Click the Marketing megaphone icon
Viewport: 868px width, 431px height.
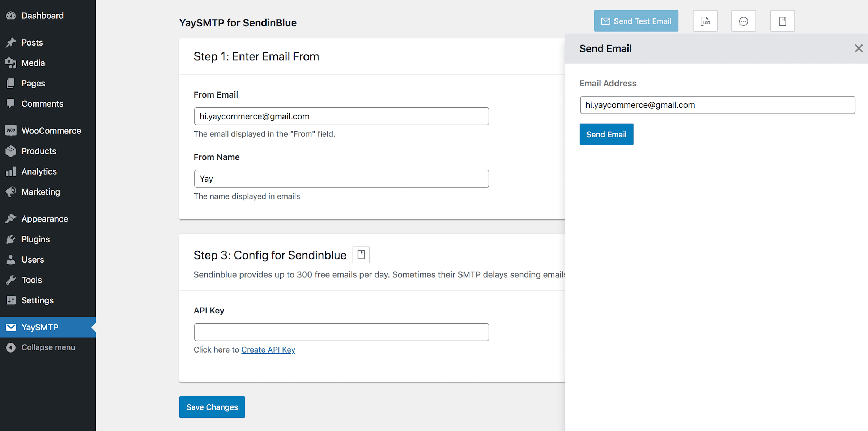(11, 192)
